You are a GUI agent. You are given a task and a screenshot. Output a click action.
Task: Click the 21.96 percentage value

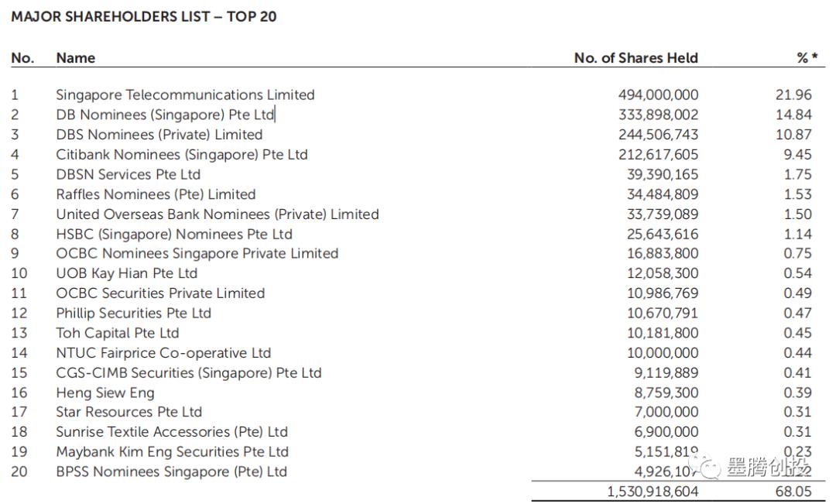coord(793,95)
